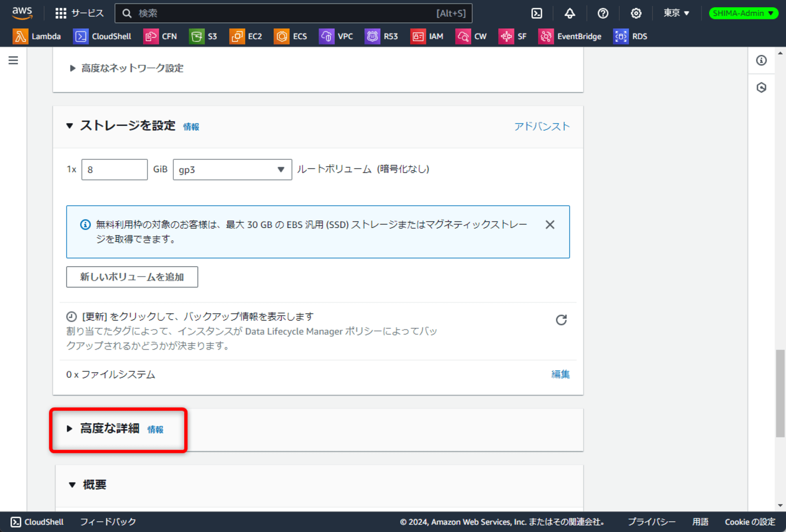Open the help question mark menu
This screenshot has width=786, height=532.
tap(603, 13)
